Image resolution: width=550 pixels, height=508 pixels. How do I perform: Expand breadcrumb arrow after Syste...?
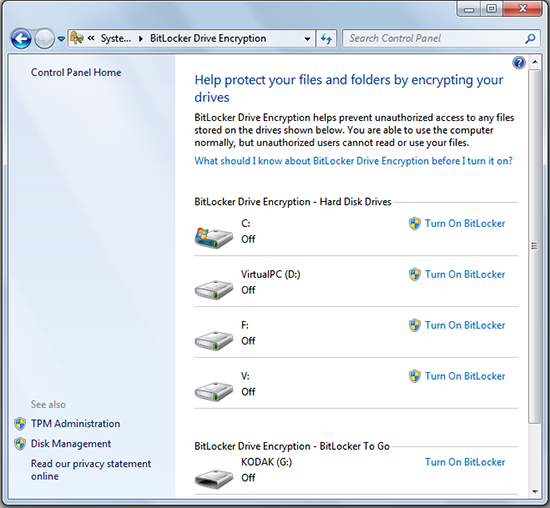click(x=141, y=39)
